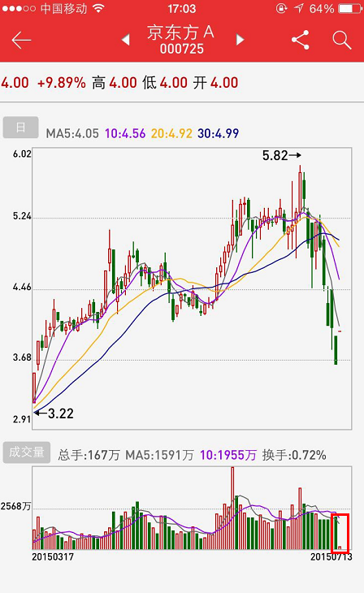Tap the 总手:167万 volume label

point(89,455)
